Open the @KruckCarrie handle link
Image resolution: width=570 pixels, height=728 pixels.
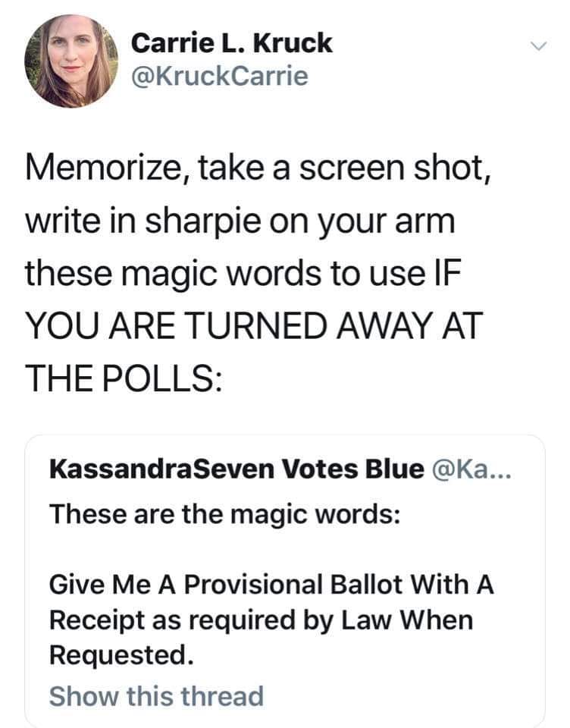coord(220,76)
